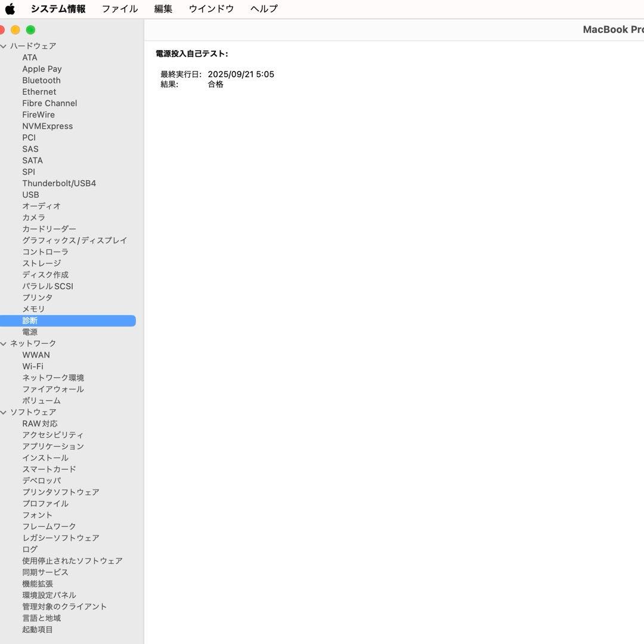Open the 編集 menu
Viewport: 644px width, 644px height.
163,8
